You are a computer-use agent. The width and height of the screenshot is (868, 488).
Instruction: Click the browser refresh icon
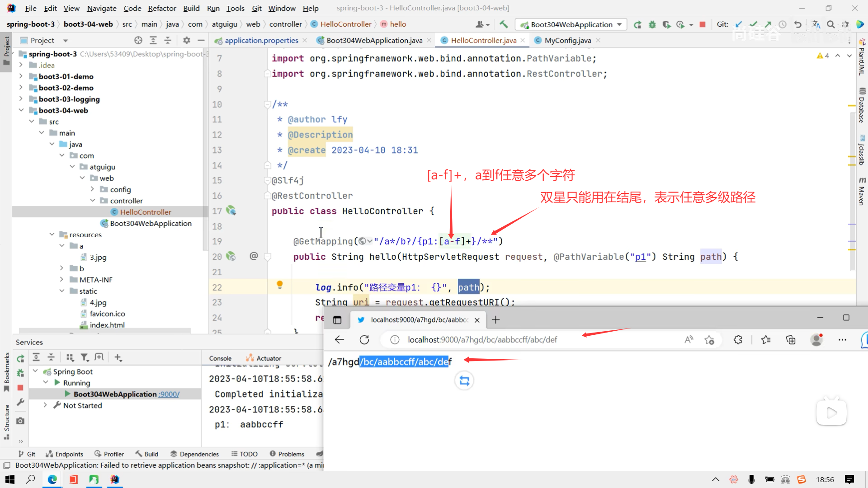(364, 340)
